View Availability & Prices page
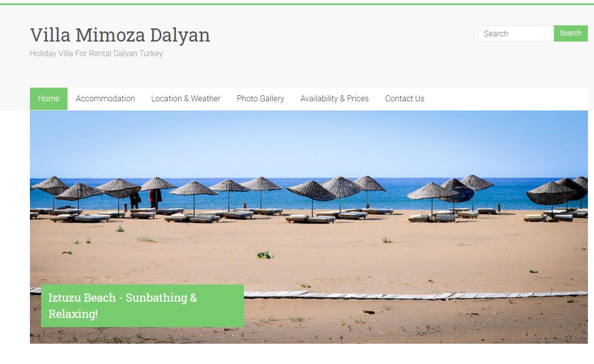Image resolution: width=594 pixels, height=364 pixels. [334, 99]
